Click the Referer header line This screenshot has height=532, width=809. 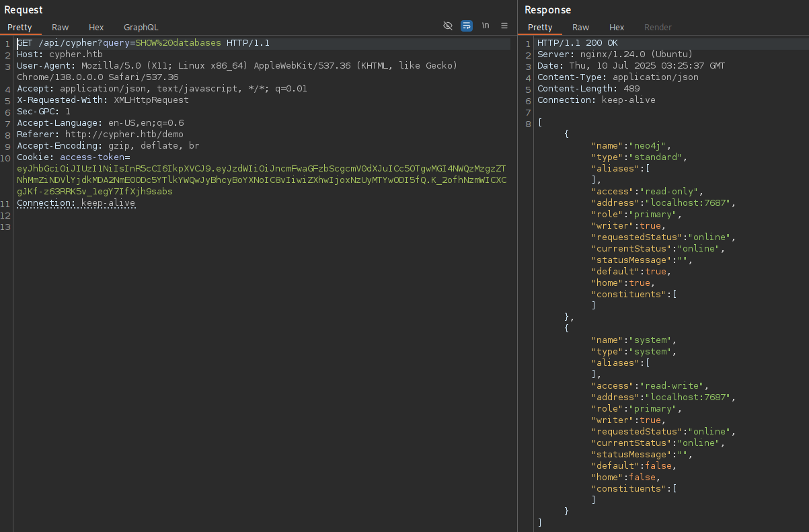(x=100, y=135)
